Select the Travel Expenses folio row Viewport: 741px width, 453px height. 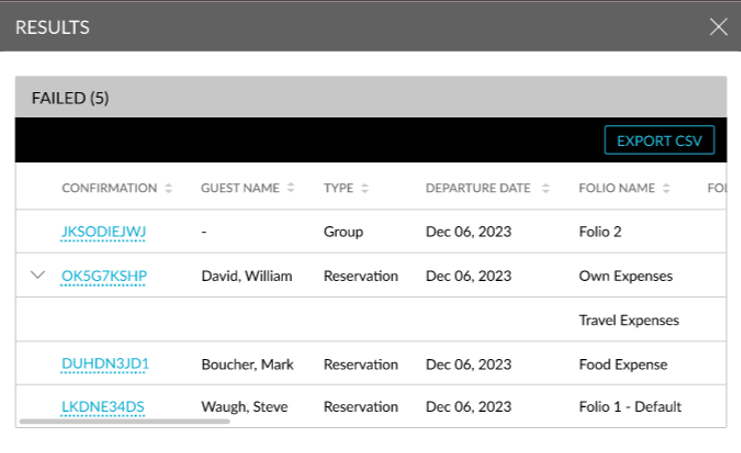pos(371,320)
